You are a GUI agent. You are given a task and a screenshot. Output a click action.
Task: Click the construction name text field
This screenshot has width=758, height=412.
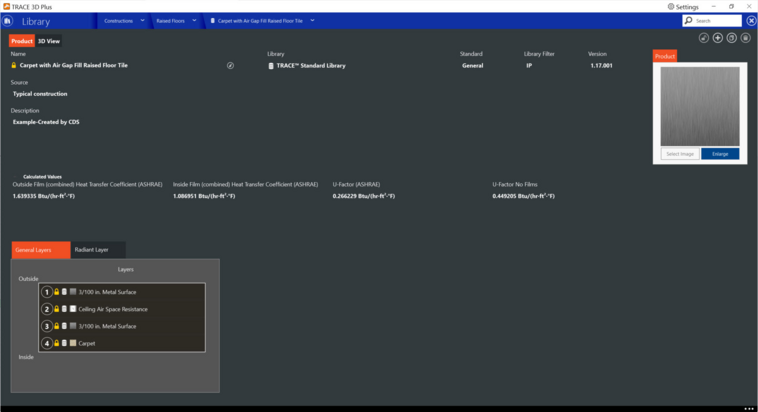click(x=73, y=65)
